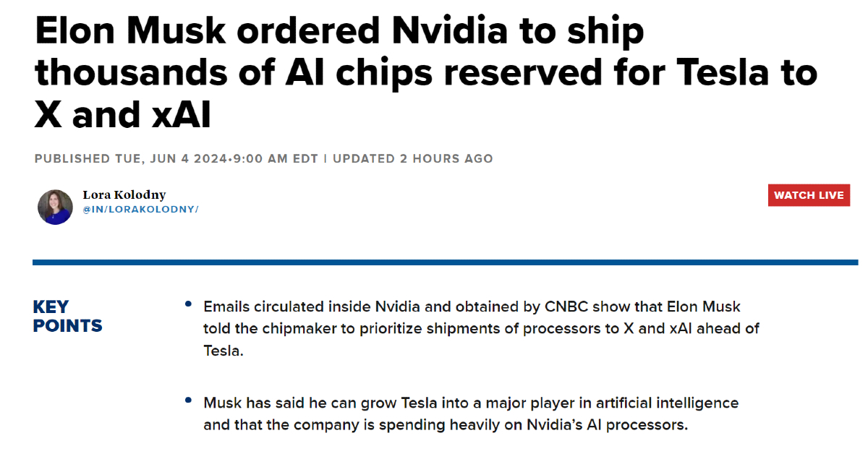The image size is (868, 454).
Task: Click the blue horizontal divider line
Action: [445, 262]
